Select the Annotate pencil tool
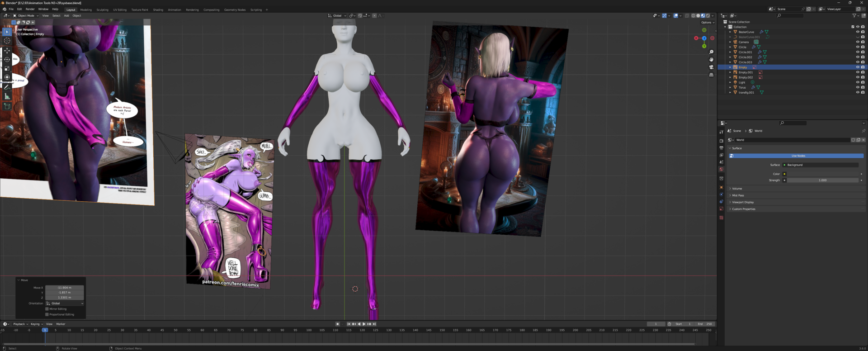The image size is (868, 351). click(7, 87)
